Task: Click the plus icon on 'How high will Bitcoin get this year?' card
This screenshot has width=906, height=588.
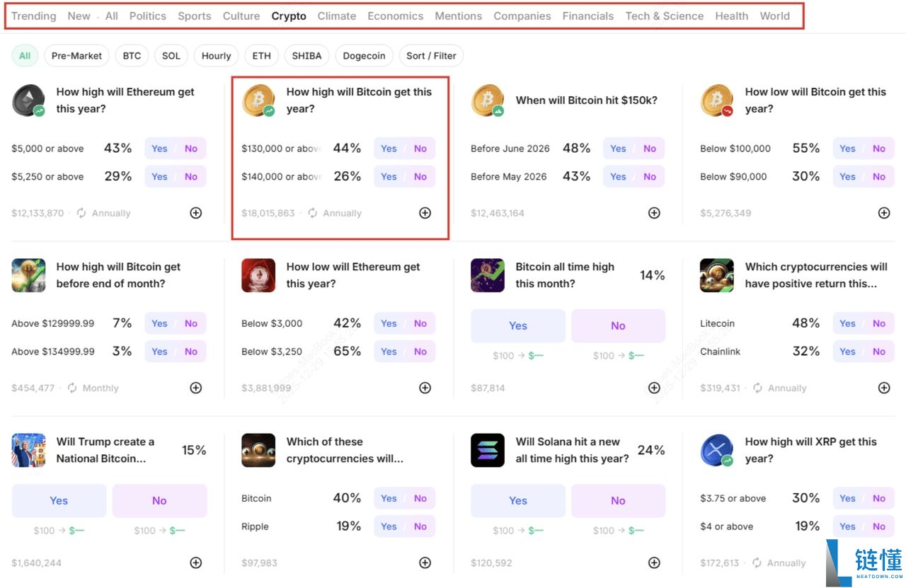Action: pyautogui.click(x=425, y=213)
